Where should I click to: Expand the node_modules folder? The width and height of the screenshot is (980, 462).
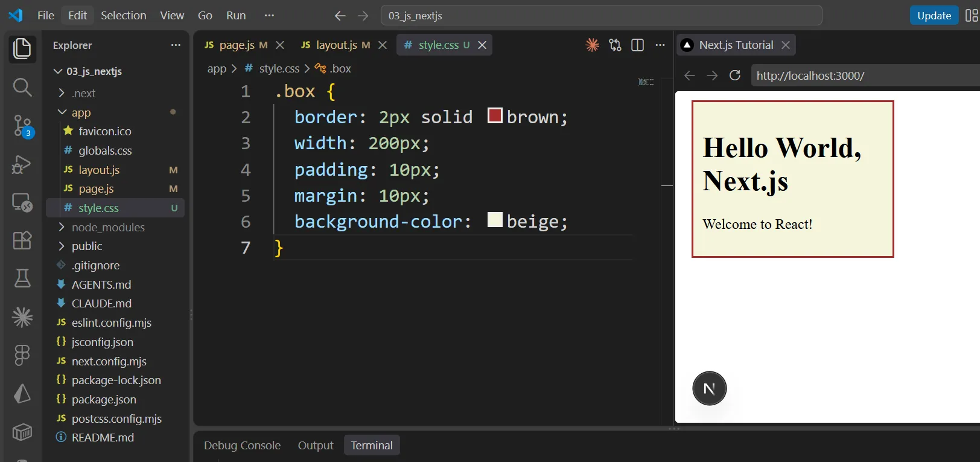pyautogui.click(x=62, y=227)
